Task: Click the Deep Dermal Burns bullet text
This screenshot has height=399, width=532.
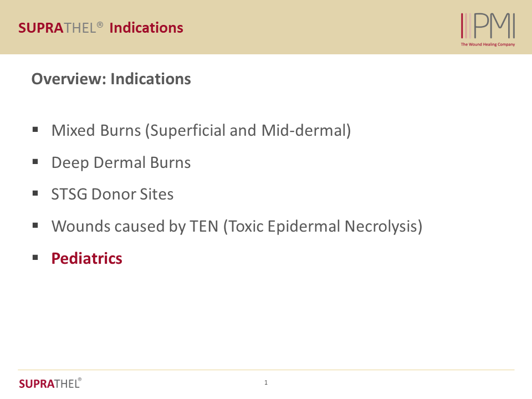Action: tap(121, 163)
